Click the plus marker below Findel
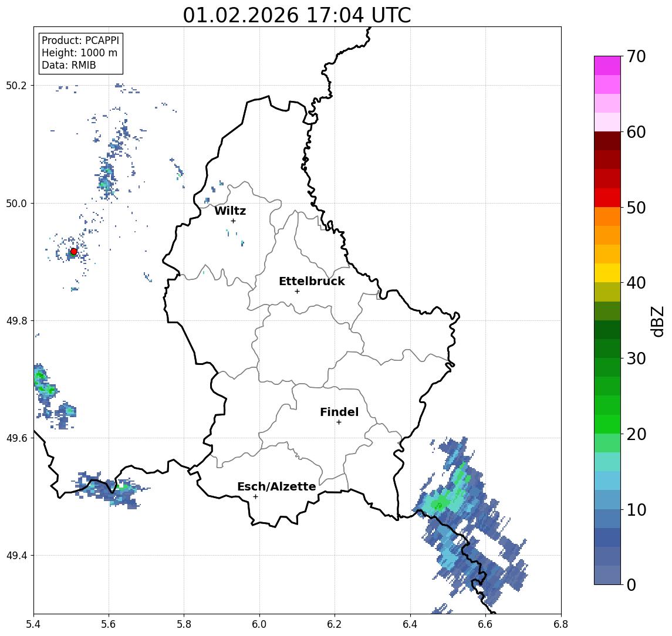 click(x=339, y=422)
